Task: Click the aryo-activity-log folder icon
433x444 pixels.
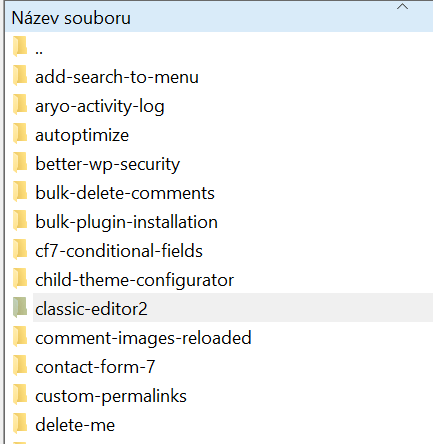Action: coord(20,105)
